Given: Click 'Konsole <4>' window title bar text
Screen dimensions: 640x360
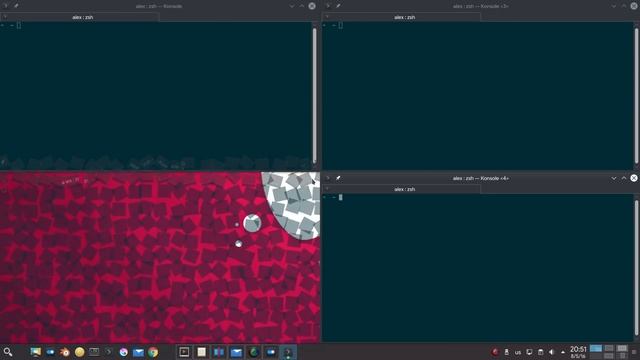Looking at the screenshot, I should [x=480, y=178].
